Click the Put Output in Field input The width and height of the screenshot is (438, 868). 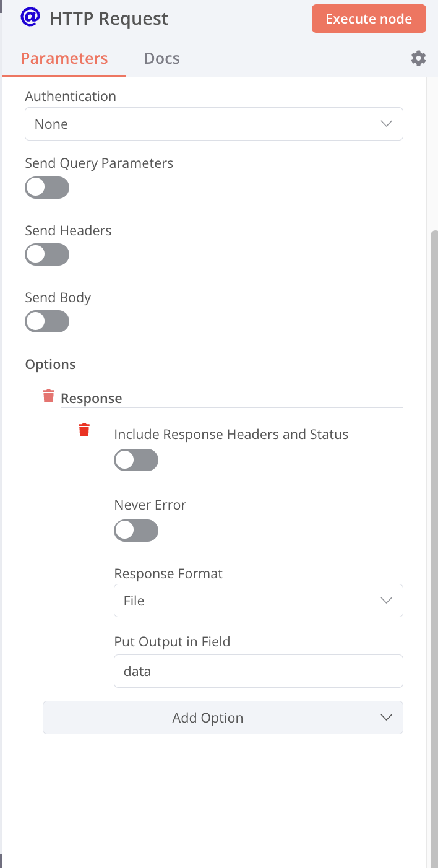(x=258, y=671)
